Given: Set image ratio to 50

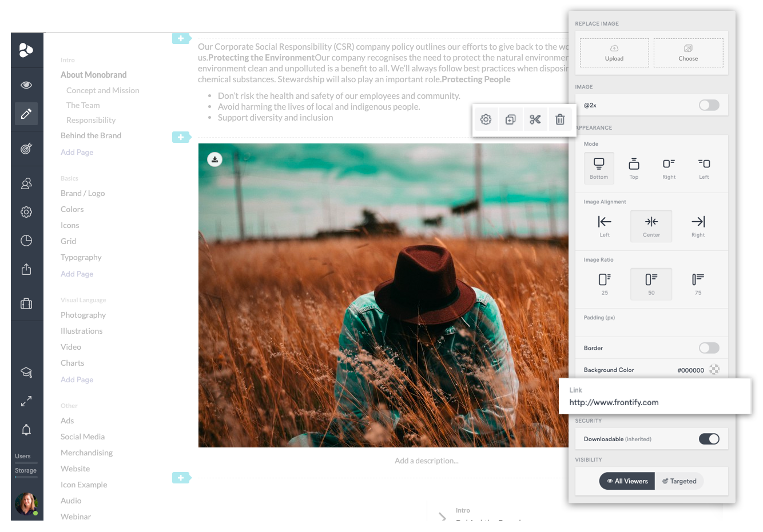Looking at the screenshot, I should [x=651, y=284].
